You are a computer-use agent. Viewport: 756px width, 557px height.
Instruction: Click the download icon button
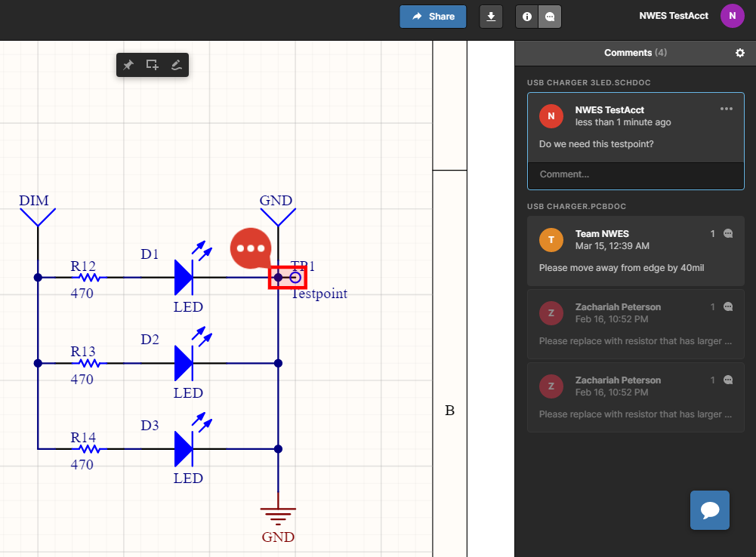point(491,17)
